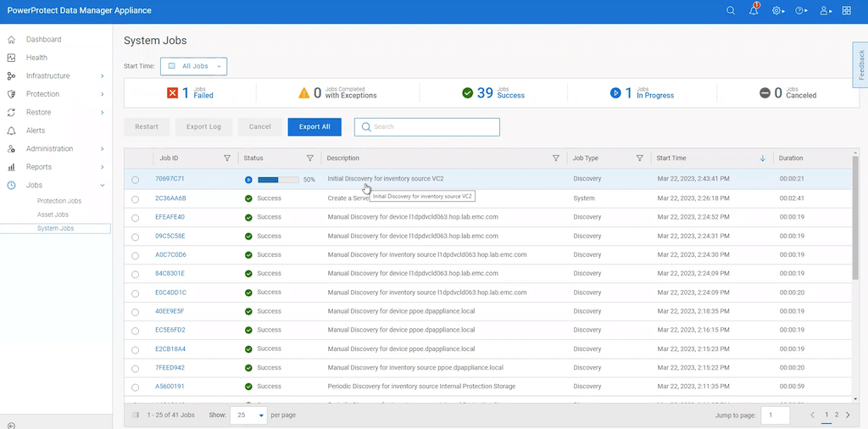Click the green Success checkmark summary icon
The image size is (868, 429).
[x=468, y=93]
